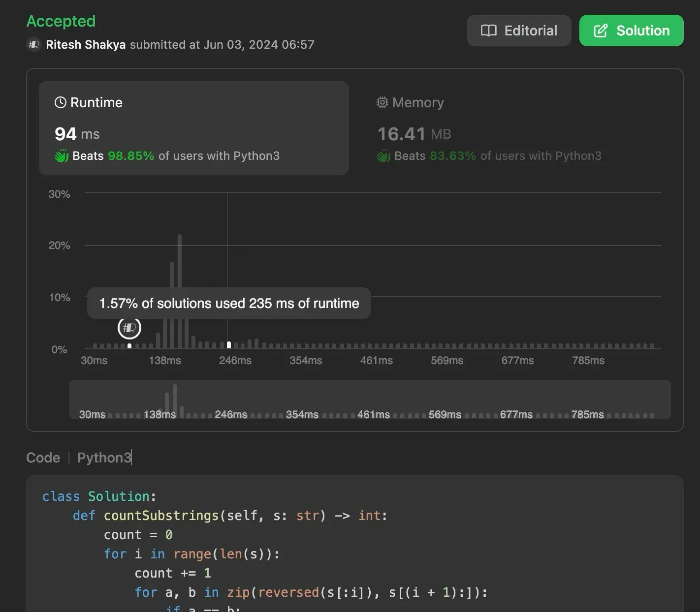The image size is (700, 612).
Task: Click the Editorial book icon
Action: click(x=489, y=30)
